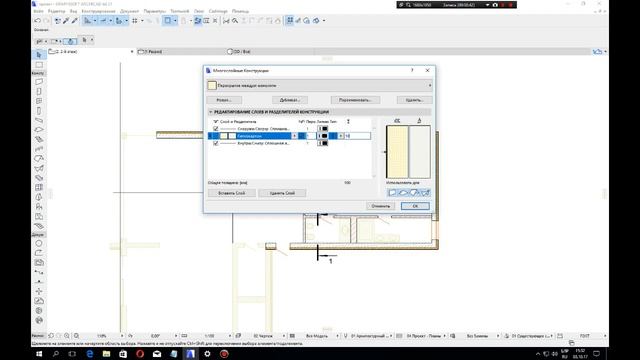The height and width of the screenshot is (360, 640).
Task: Select the Marquee tool in the toolbox
Action: (39, 64)
